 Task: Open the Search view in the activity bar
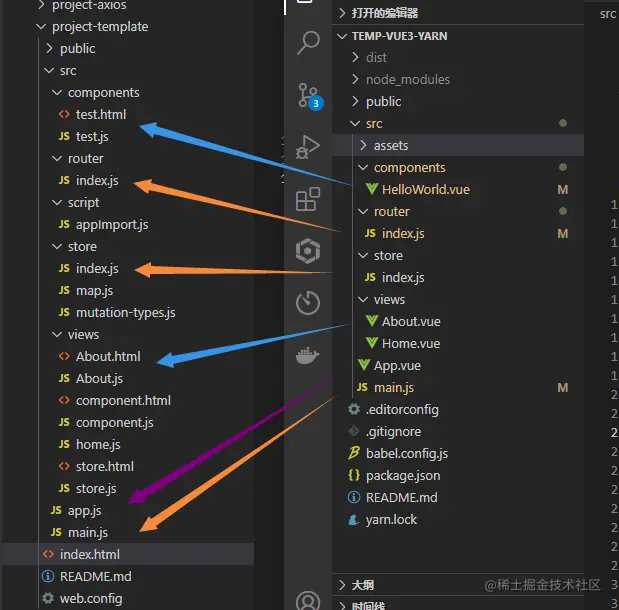pos(308,42)
